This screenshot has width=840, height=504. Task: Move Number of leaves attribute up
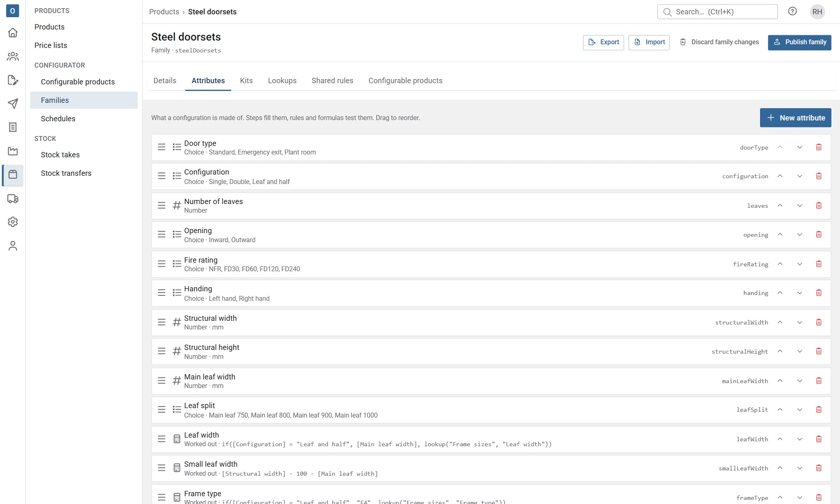pyautogui.click(x=780, y=206)
